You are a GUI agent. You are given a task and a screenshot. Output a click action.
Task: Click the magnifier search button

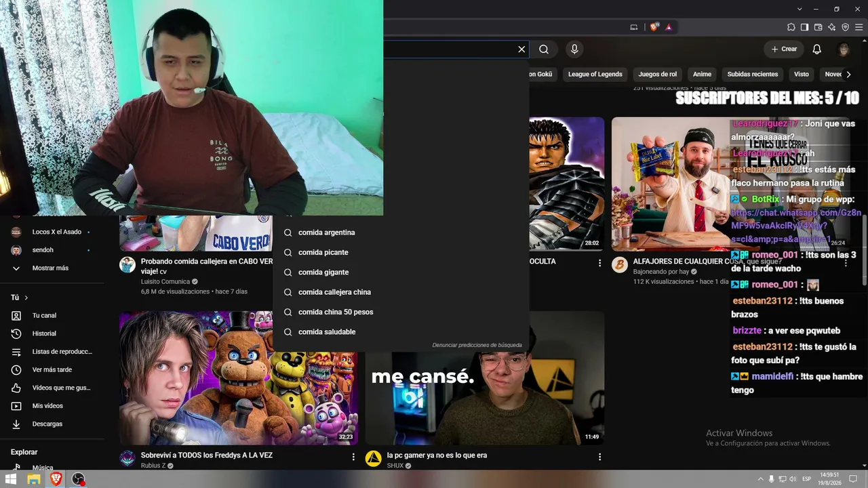pyautogui.click(x=544, y=49)
